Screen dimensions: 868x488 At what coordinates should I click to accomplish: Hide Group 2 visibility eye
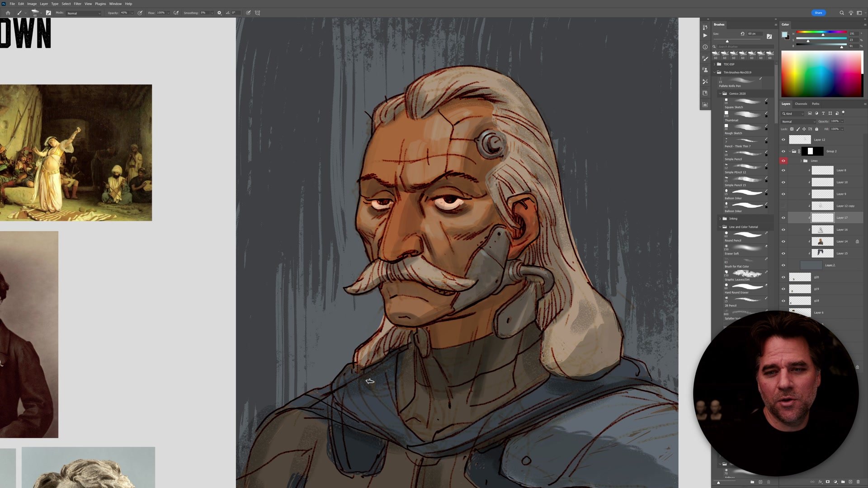point(783,151)
